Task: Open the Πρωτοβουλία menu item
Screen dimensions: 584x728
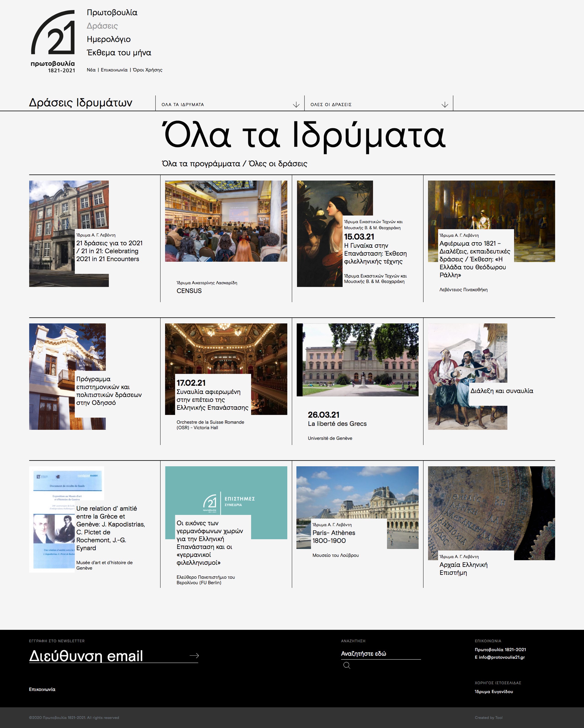Action: coord(112,13)
